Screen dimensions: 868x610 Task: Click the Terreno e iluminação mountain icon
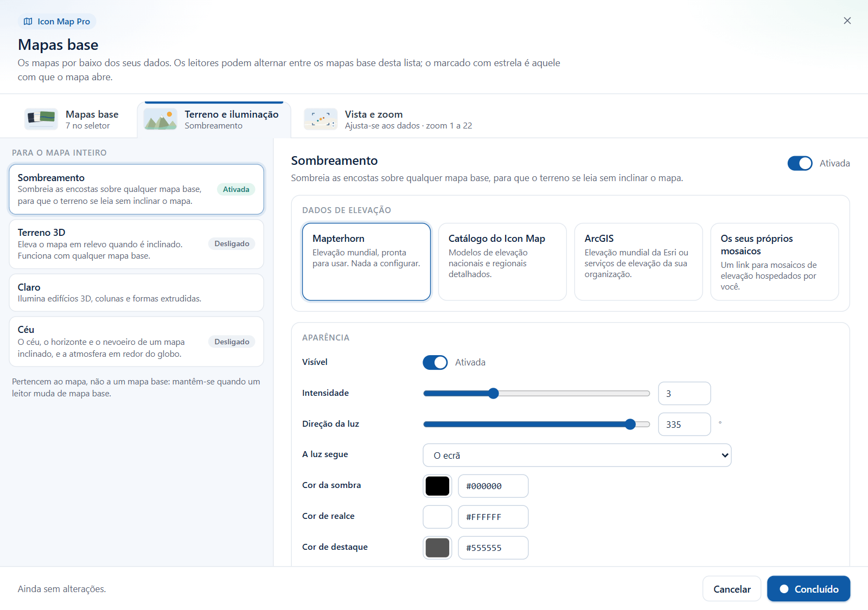coord(160,119)
